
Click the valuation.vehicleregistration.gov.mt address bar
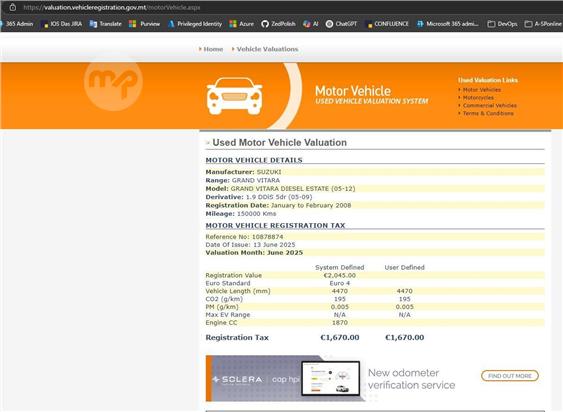point(112,8)
